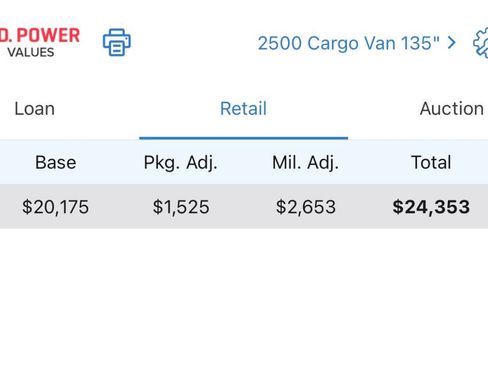Click empty header space between printer and model link
This screenshot has height=366, width=488.
[193, 43]
